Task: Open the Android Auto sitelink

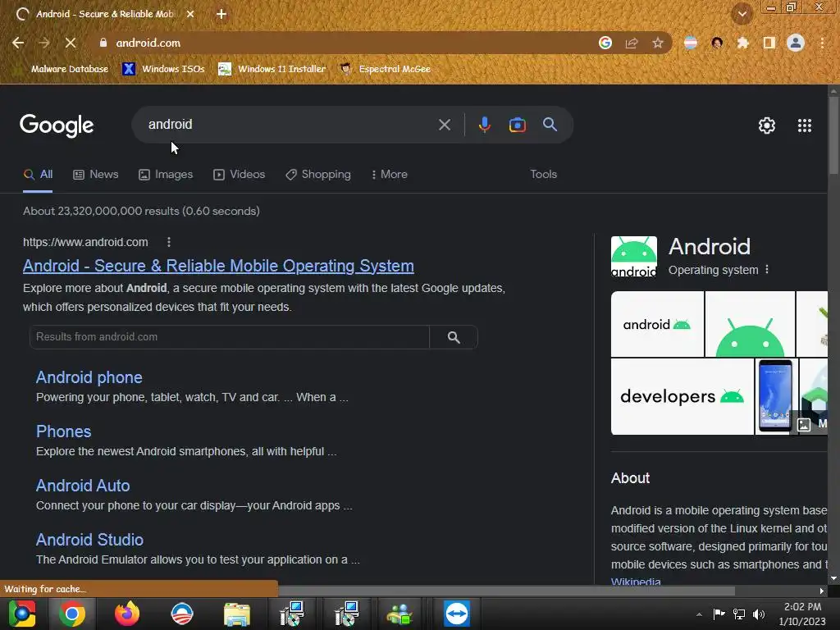Action: 83,486
